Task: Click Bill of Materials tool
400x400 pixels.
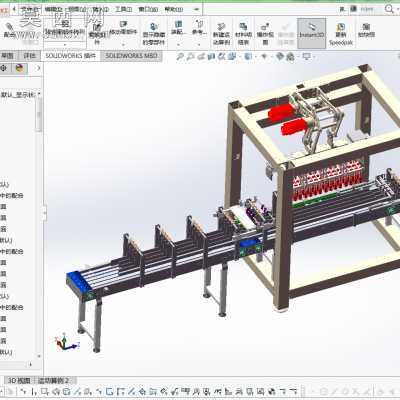Action: 243,33
